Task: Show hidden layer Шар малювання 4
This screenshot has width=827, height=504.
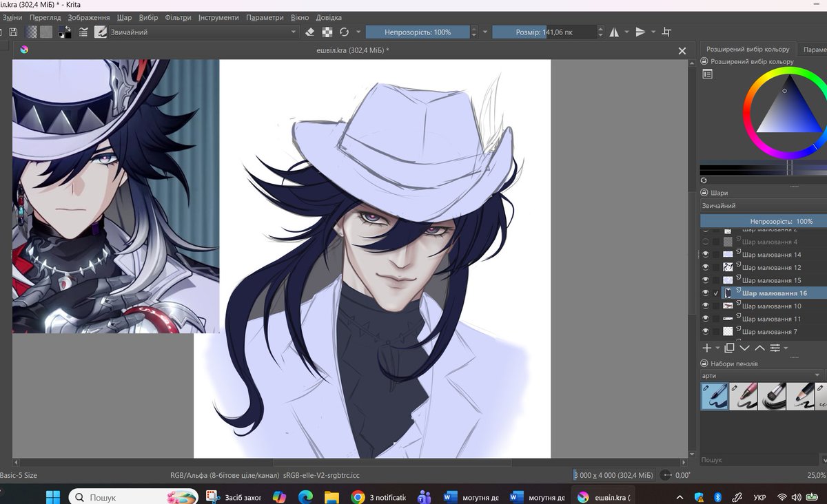Action: coord(705,242)
